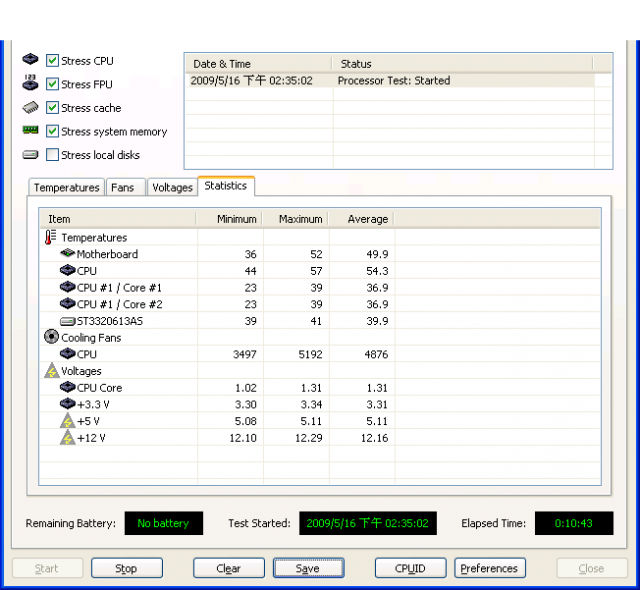640x590 pixels.
Task: Sort by the Average column header
Action: [362, 219]
